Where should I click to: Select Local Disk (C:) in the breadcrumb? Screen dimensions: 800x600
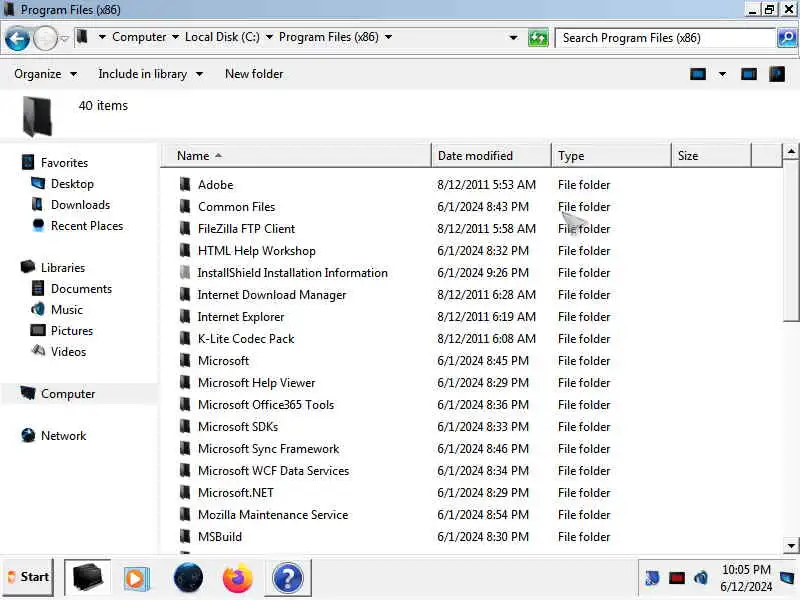tap(222, 37)
